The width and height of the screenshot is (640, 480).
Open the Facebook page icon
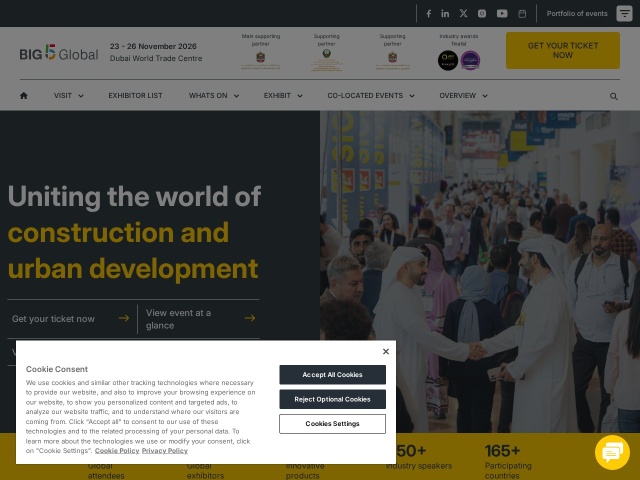(x=429, y=14)
